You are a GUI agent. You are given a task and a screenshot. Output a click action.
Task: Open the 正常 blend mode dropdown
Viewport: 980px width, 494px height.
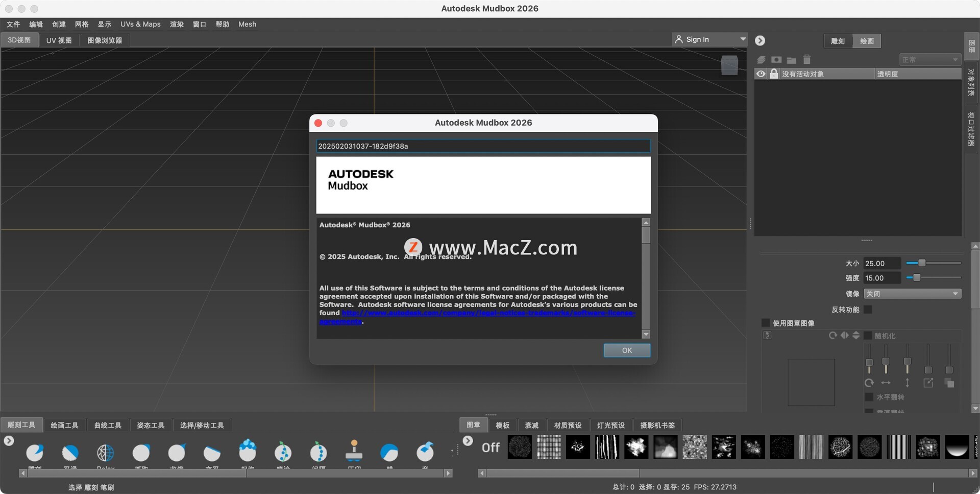pos(930,60)
